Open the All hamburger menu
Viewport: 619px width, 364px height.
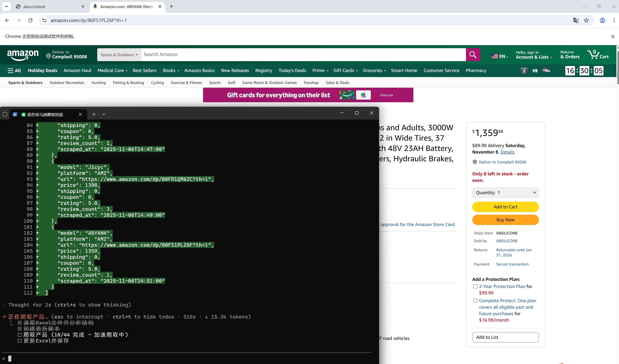pos(14,71)
